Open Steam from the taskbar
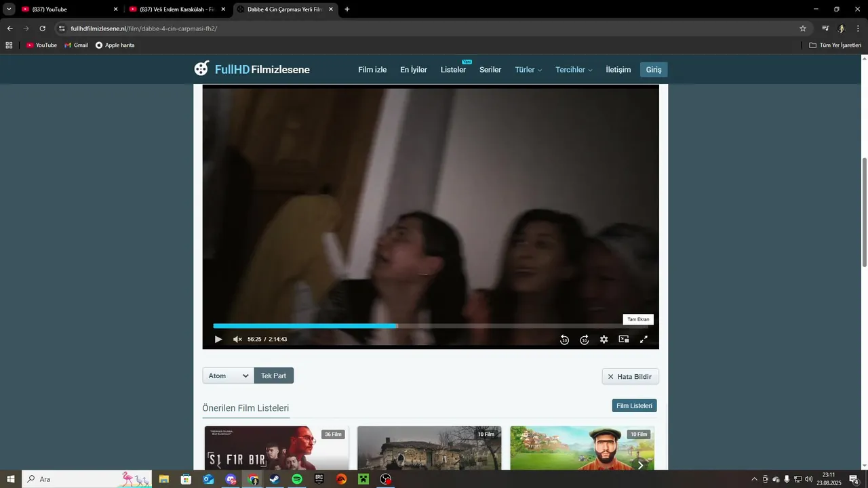868x488 pixels. [275, 479]
